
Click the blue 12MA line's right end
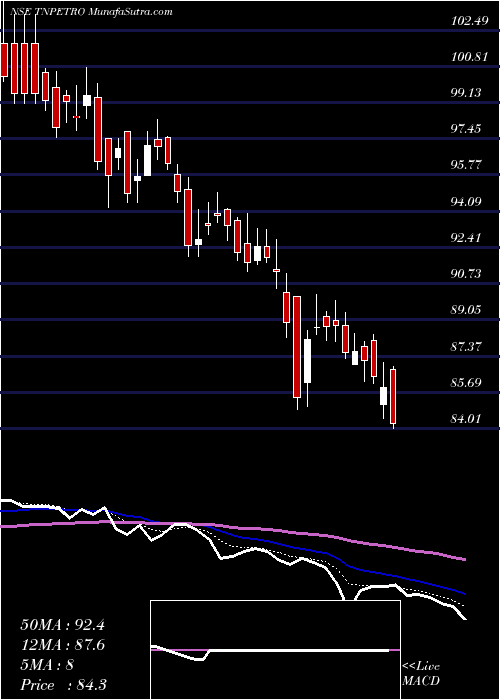pyautogui.click(x=464, y=594)
